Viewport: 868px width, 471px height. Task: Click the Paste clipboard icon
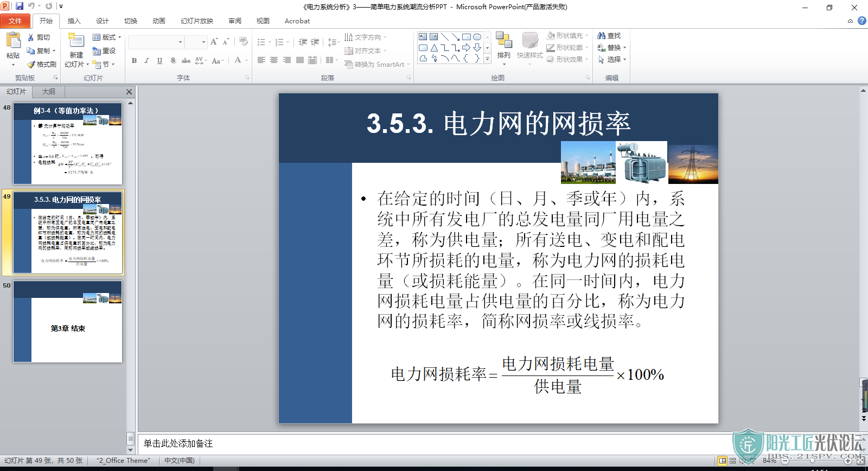click(13, 41)
